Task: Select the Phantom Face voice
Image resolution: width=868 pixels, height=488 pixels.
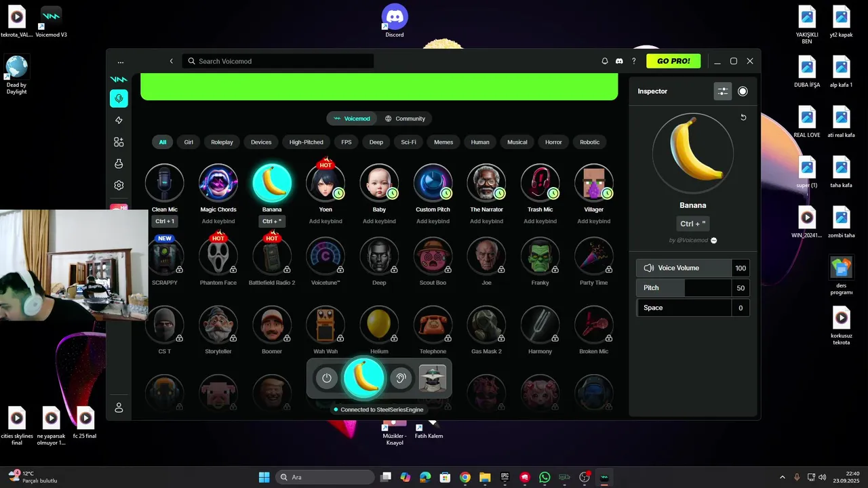Action: point(218,256)
